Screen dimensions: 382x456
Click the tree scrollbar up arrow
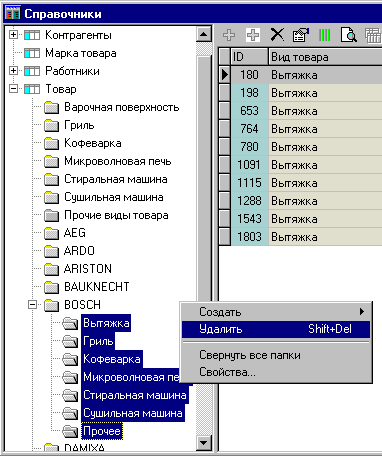(x=203, y=34)
